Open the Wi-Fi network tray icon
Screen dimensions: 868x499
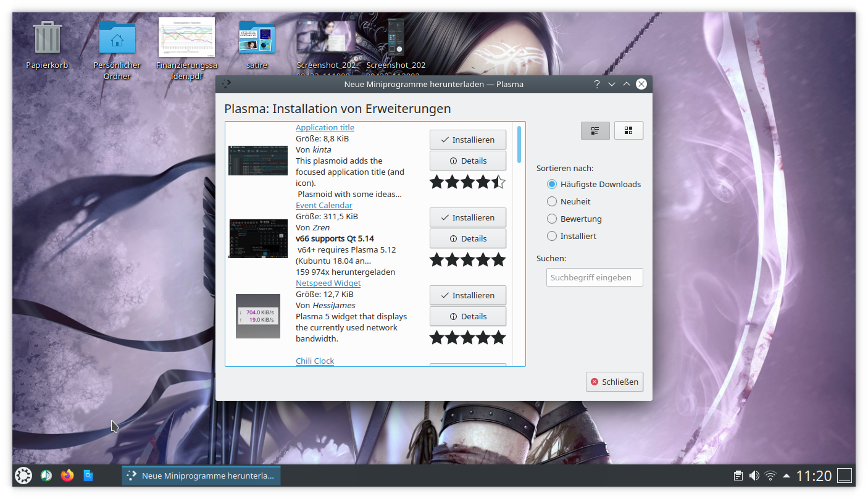point(770,476)
